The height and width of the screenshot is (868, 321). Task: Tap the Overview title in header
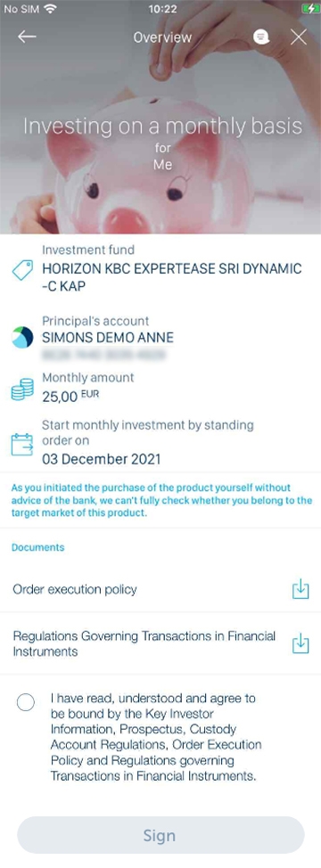[162, 37]
